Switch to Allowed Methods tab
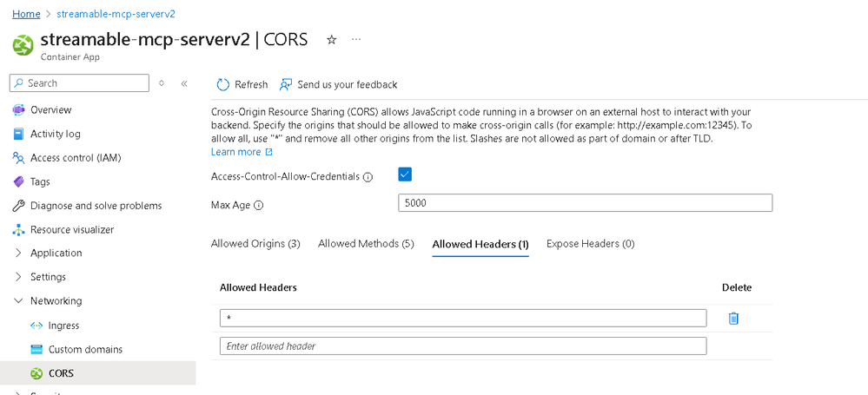 coord(366,244)
